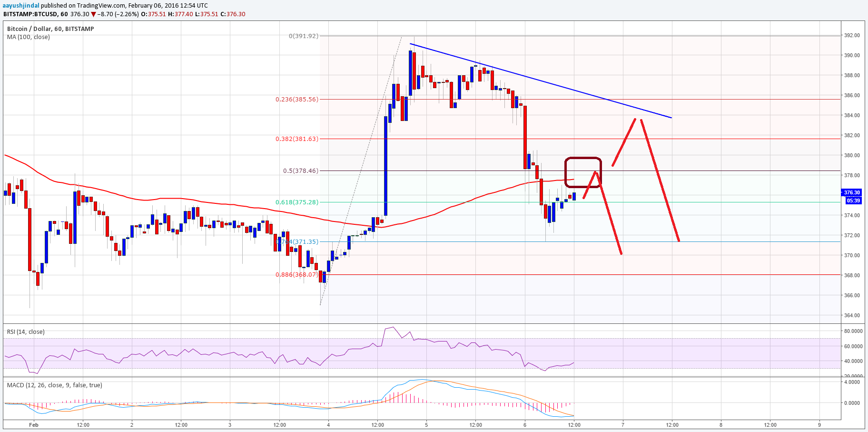Click the 0.886(368.07) Fibonacci label
868x432 pixels.
[297, 275]
